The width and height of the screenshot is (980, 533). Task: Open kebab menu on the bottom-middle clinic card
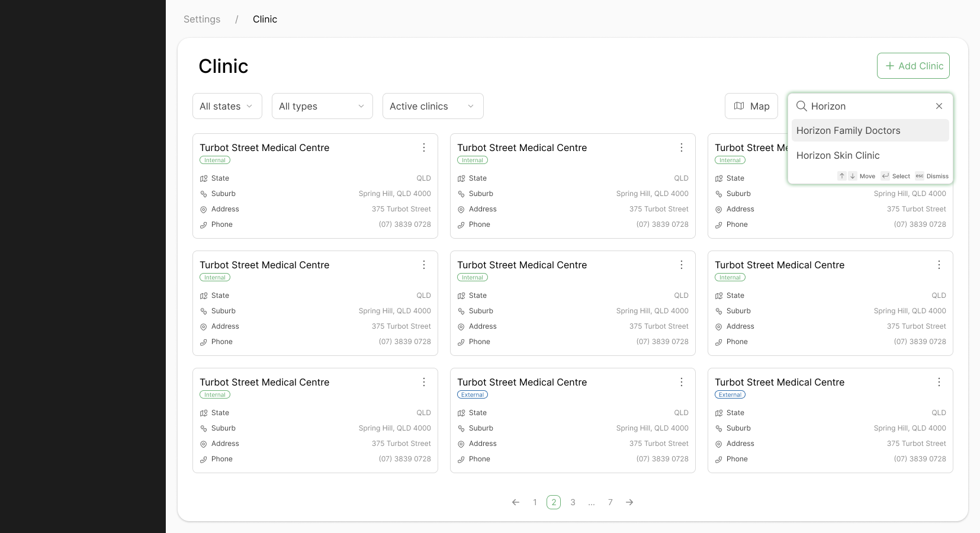tap(682, 382)
